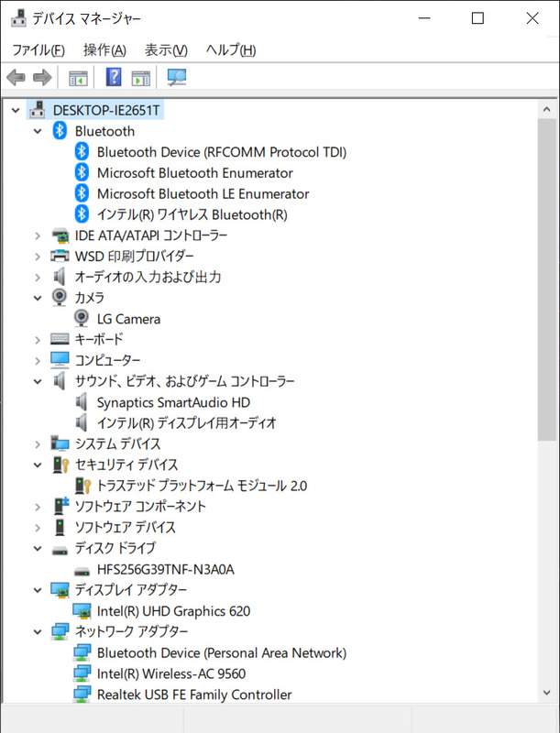Viewport: 560px width, 733px height.
Task: Click the トラステッド プラットフォーム モジュール icon
Action: pos(82,486)
